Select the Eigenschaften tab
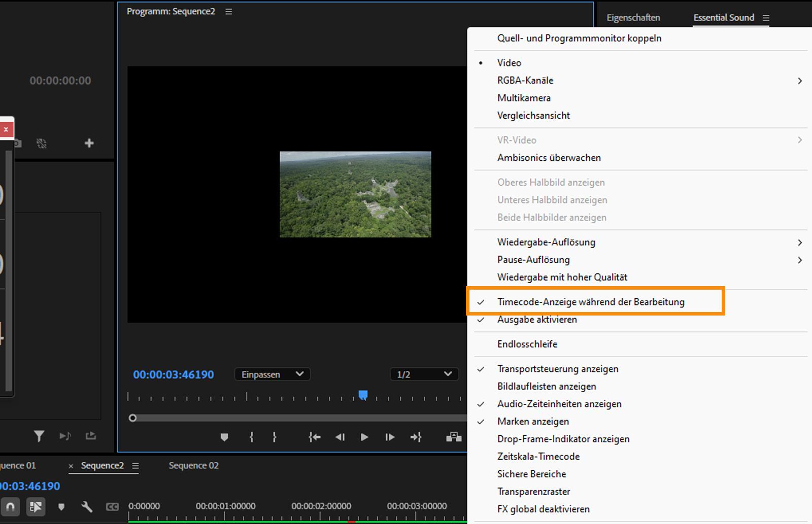The image size is (812, 524). point(633,17)
